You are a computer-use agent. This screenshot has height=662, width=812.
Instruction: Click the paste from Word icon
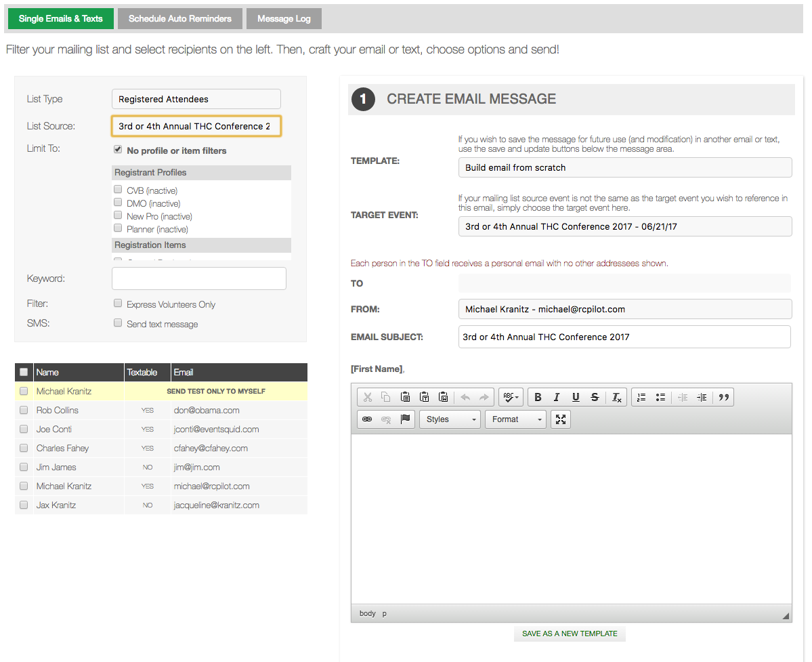coord(443,398)
